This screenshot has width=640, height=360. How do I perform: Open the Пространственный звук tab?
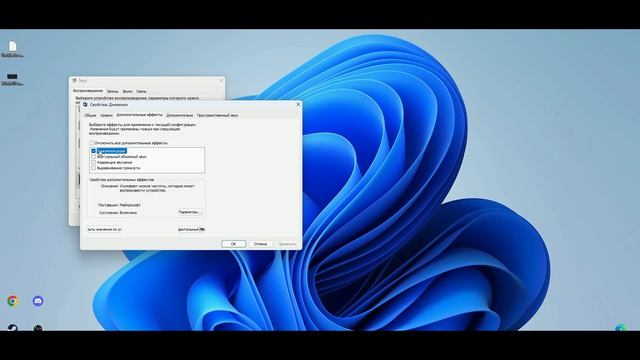click(x=217, y=116)
